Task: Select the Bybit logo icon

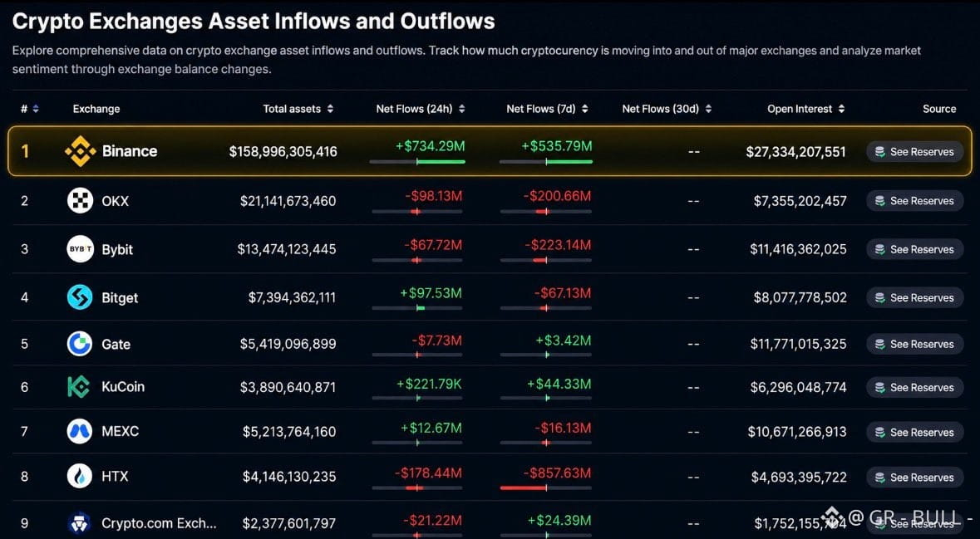Action: click(x=80, y=249)
